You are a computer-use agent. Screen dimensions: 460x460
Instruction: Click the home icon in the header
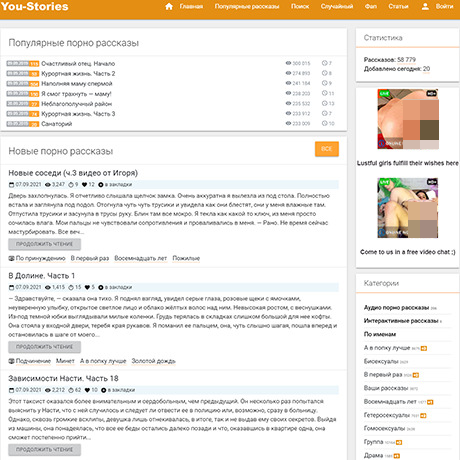[169, 6]
